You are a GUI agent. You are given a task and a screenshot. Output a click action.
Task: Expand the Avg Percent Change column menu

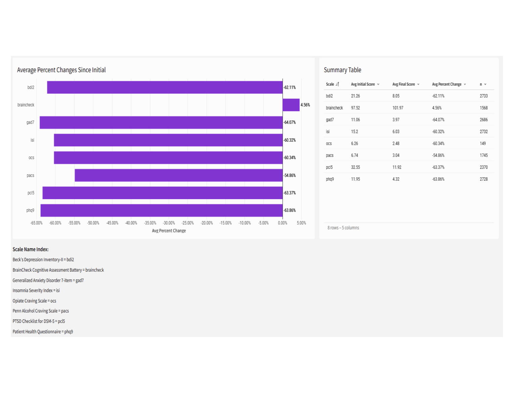coord(465,84)
